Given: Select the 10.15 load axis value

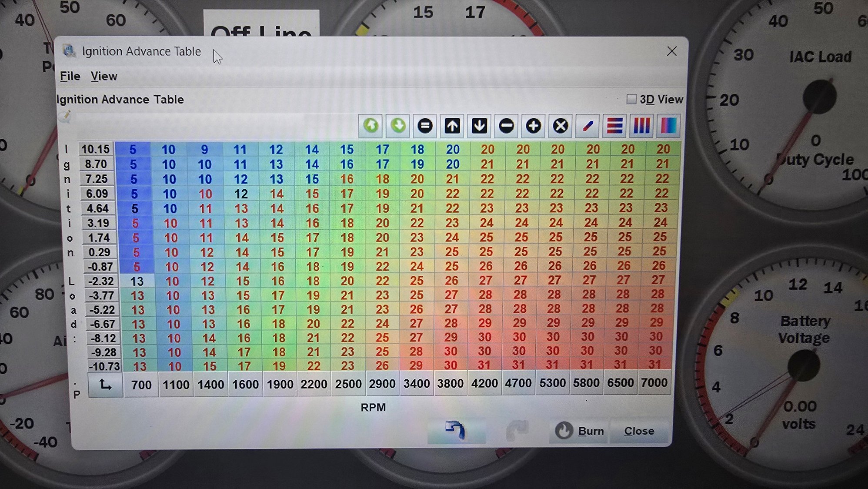Looking at the screenshot, I should tap(96, 149).
